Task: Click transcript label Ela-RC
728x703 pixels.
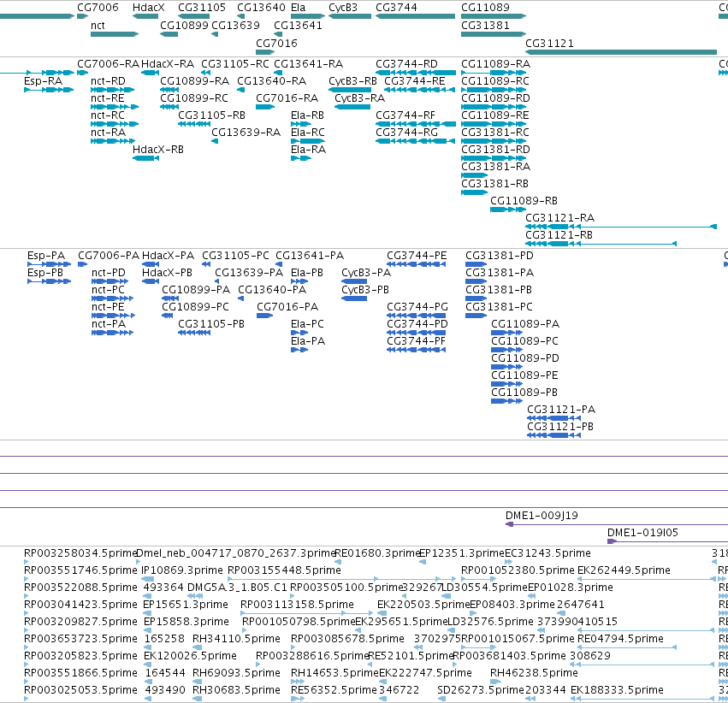Action: (307, 133)
